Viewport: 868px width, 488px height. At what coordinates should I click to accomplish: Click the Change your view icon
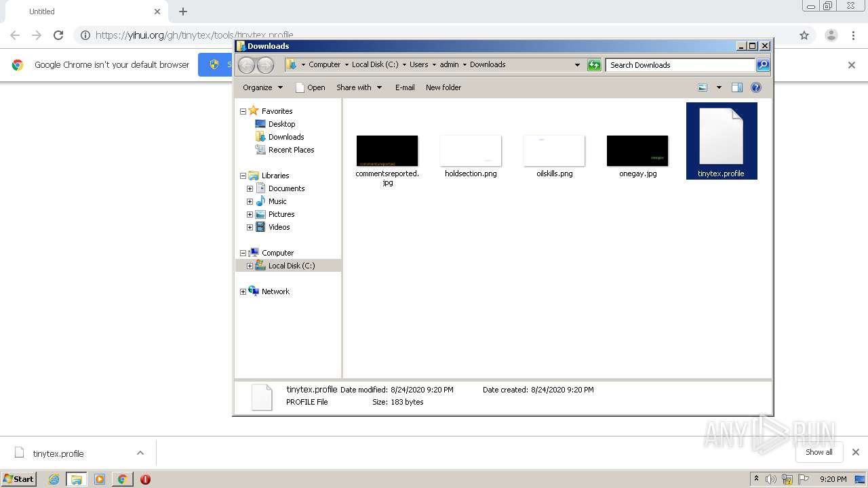(703, 87)
